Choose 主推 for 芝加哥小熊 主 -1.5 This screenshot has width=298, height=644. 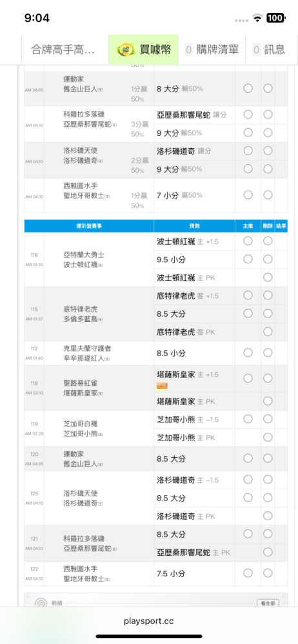point(248,419)
